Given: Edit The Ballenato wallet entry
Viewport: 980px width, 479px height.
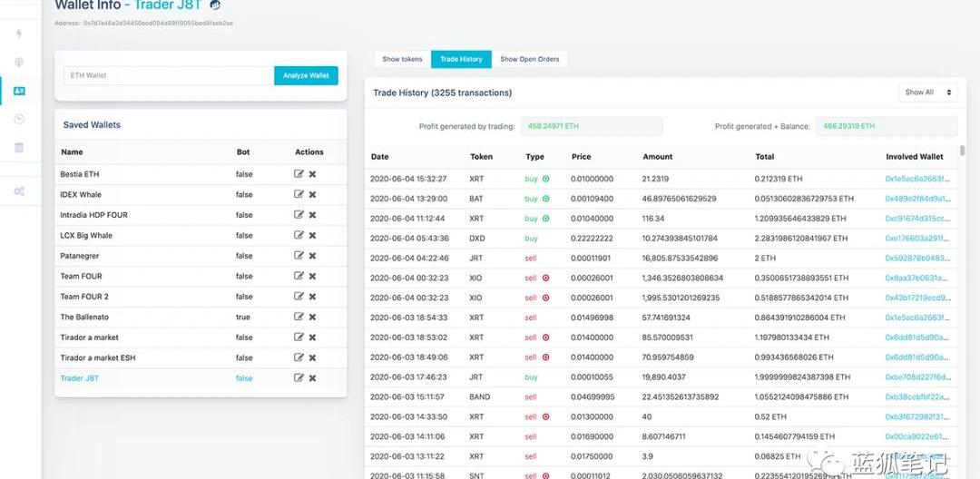Looking at the screenshot, I should 299,318.
